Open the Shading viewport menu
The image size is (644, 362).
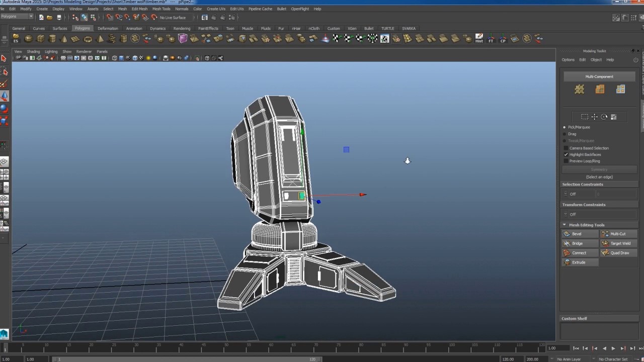click(x=33, y=51)
